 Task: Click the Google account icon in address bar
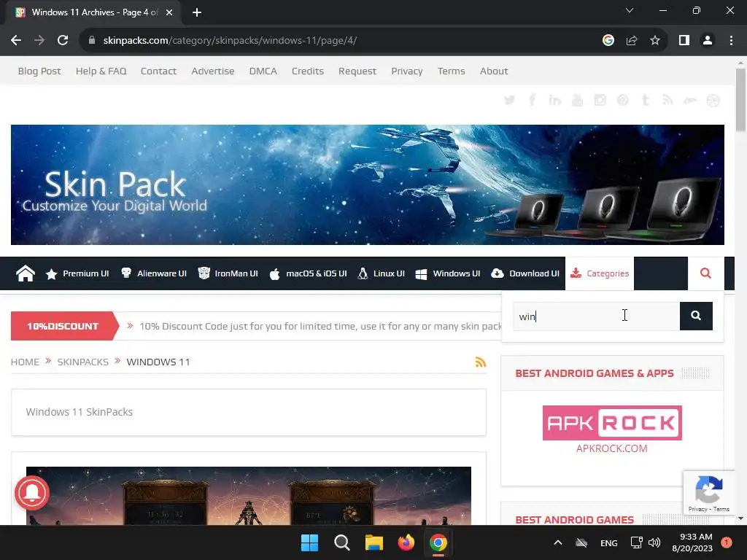(608, 41)
